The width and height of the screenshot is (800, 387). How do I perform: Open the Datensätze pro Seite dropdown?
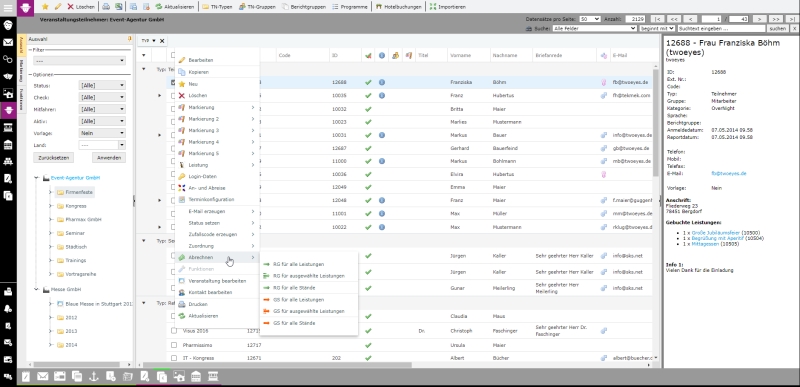[590, 19]
